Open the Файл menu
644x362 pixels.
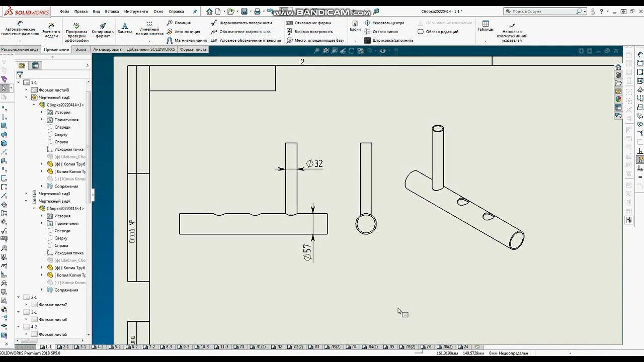[64, 11]
